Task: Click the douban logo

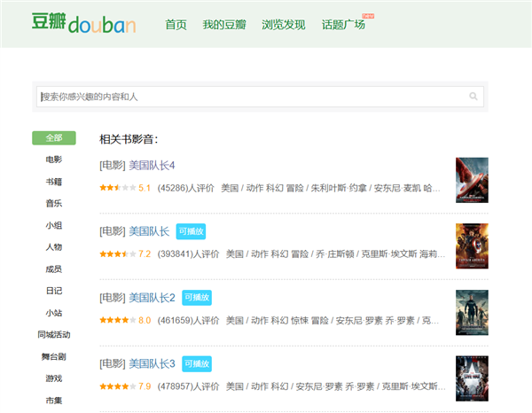Action: [x=84, y=23]
